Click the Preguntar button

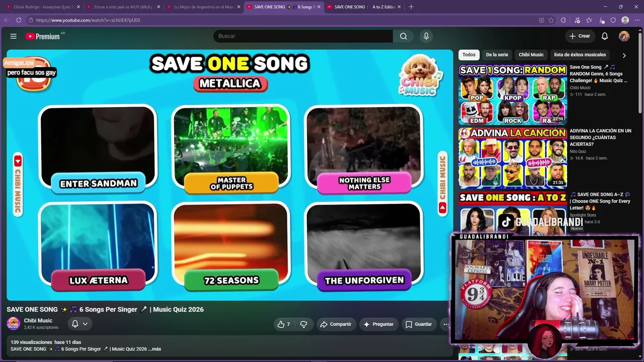click(x=378, y=324)
